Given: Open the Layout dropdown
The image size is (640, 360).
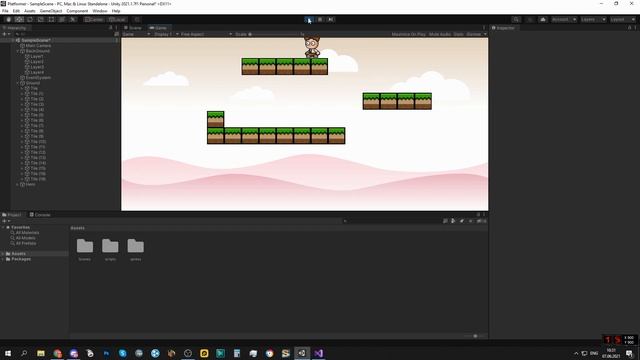Looking at the screenshot, I should (623, 20).
